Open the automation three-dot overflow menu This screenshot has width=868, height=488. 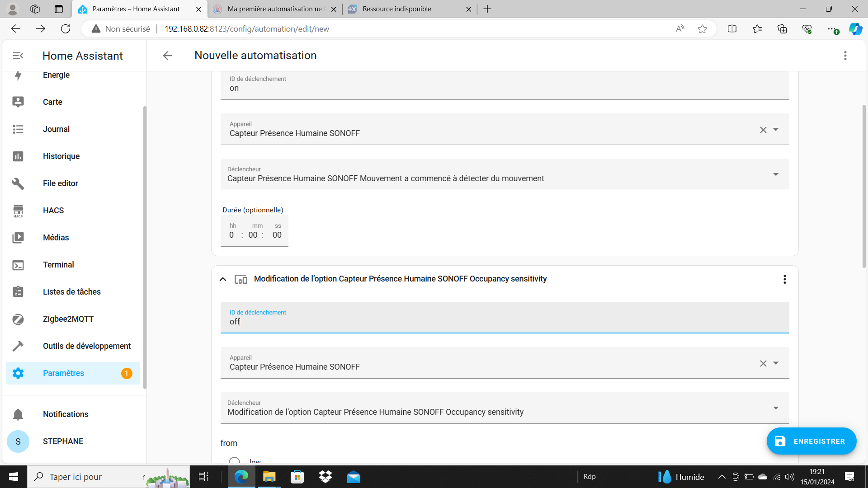tap(845, 56)
